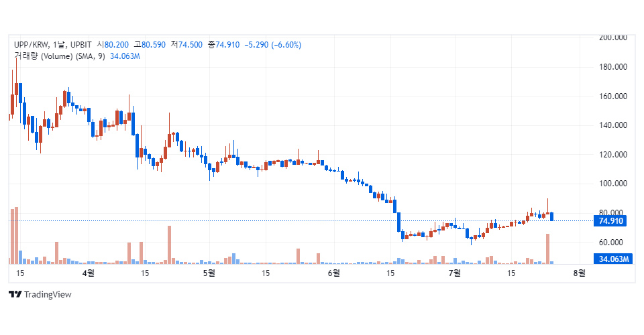644x335 pixels.
Task: Click the blue 74.910 current price label
Action: click(611, 220)
